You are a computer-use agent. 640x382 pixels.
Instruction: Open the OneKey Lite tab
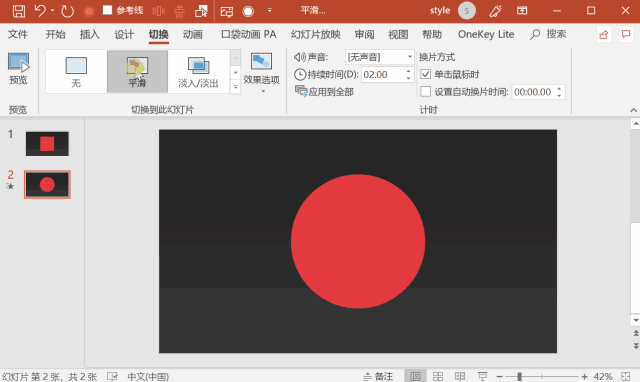486,34
